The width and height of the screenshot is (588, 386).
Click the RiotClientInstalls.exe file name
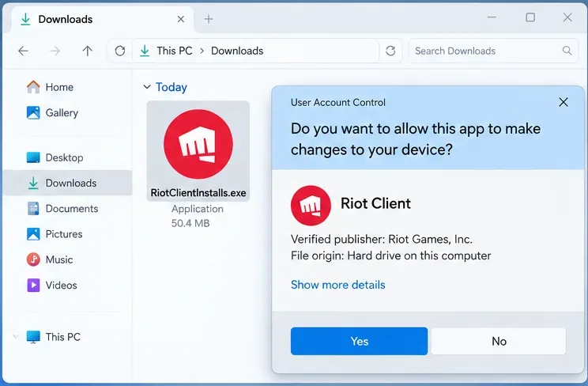(x=198, y=193)
